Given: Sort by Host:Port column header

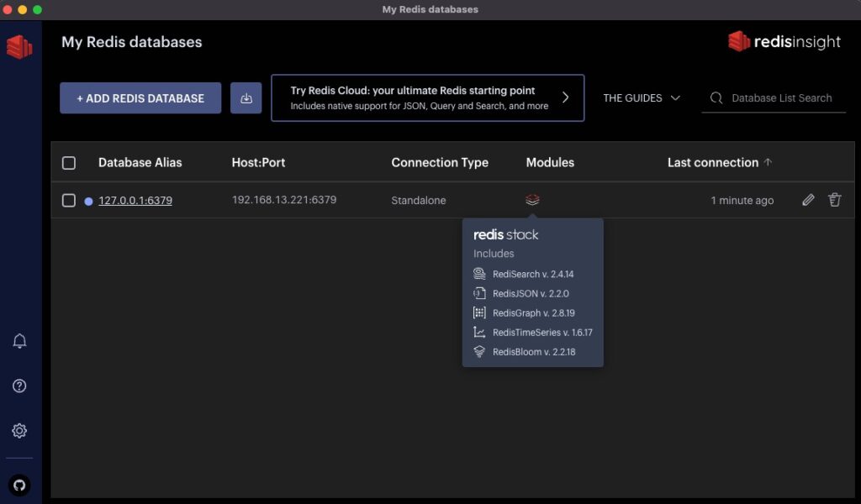Looking at the screenshot, I should [x=258, y=162].
